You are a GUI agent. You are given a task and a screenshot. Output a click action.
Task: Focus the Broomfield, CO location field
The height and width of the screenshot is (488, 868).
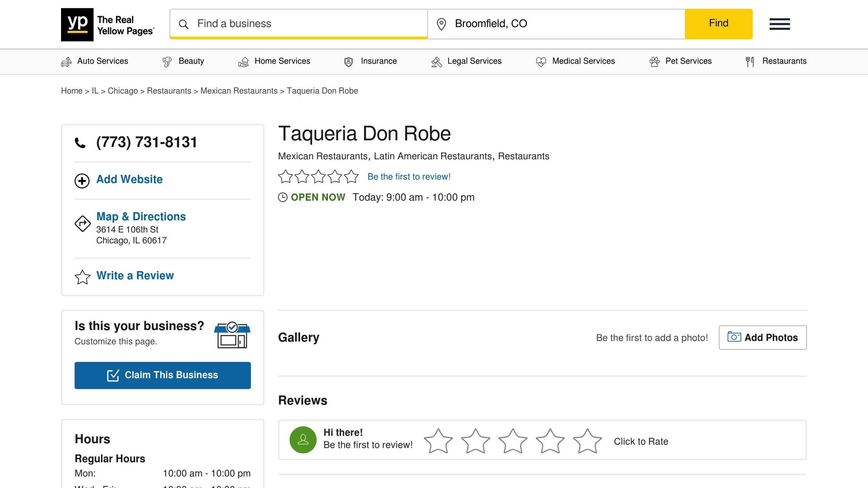point(556,24)
